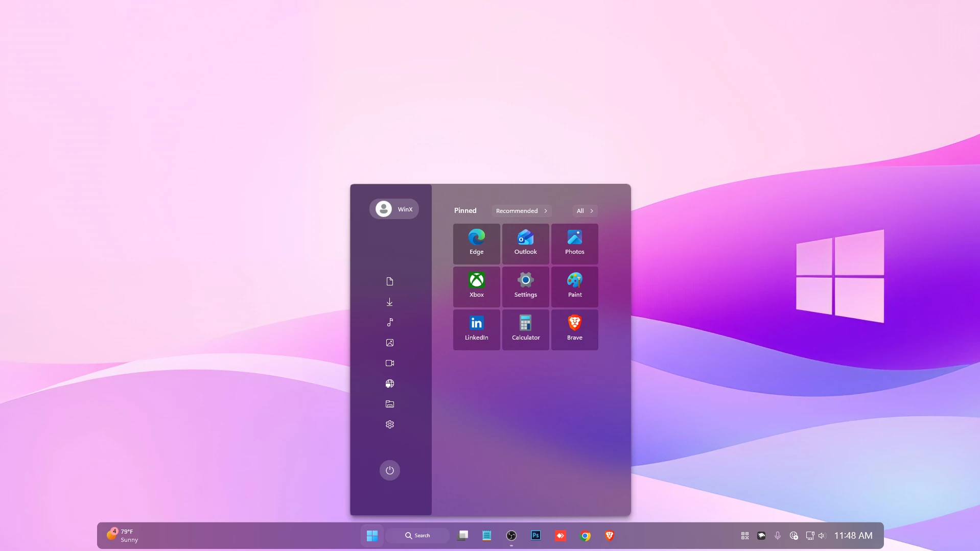This screenshot has width=980, height=551.
Task: Launch Xbox from the Start menu
Action: 476,286
